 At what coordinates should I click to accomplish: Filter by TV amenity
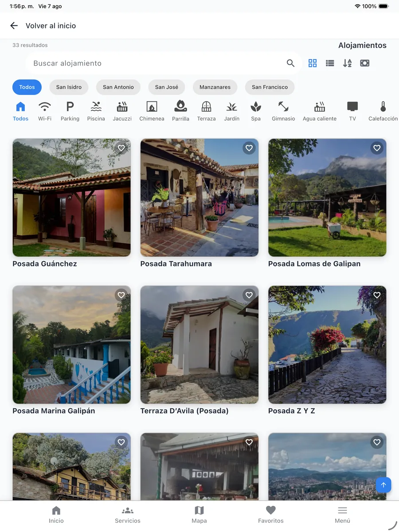pyautogui.click(x=352, y=111)
